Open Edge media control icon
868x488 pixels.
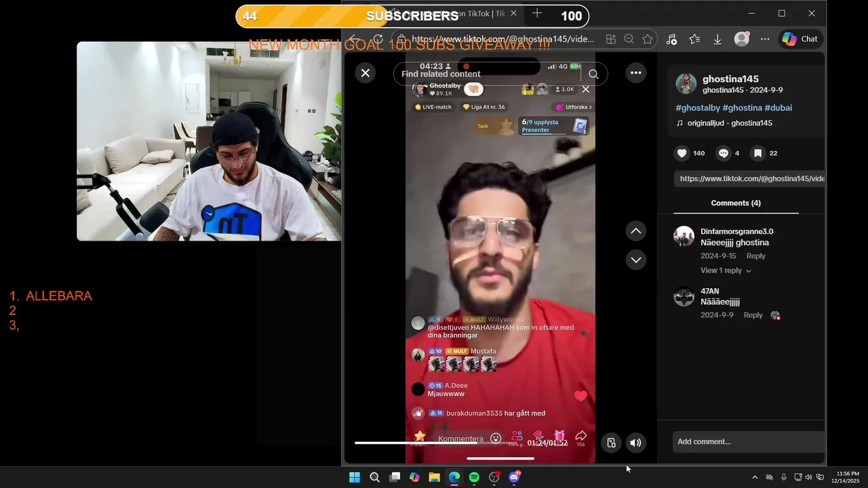(x=671, y=39)
